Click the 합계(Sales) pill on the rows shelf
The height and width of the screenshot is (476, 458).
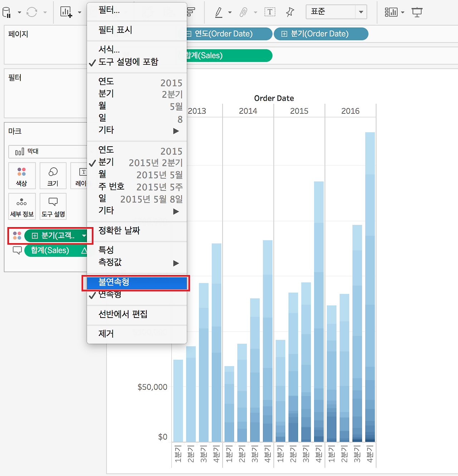[x=228, y=55]
